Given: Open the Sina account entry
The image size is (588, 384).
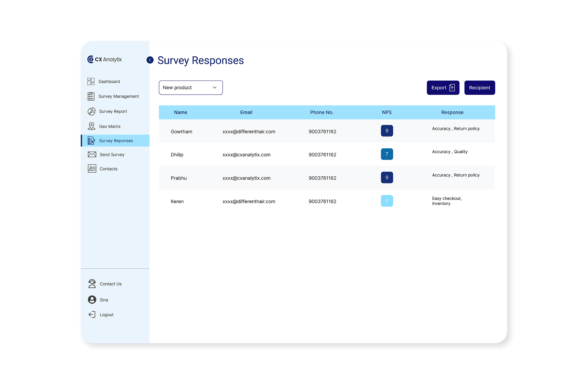Looking at the screenshot, I should pyautogui.click(x=104, y=300).
